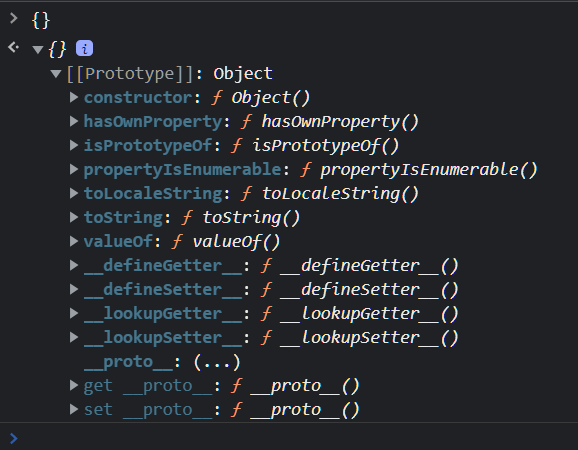Select the ƒ Object() constructor value
This screenshot has height=450, width=578.
pyautogui.click(x=261, y=98)
